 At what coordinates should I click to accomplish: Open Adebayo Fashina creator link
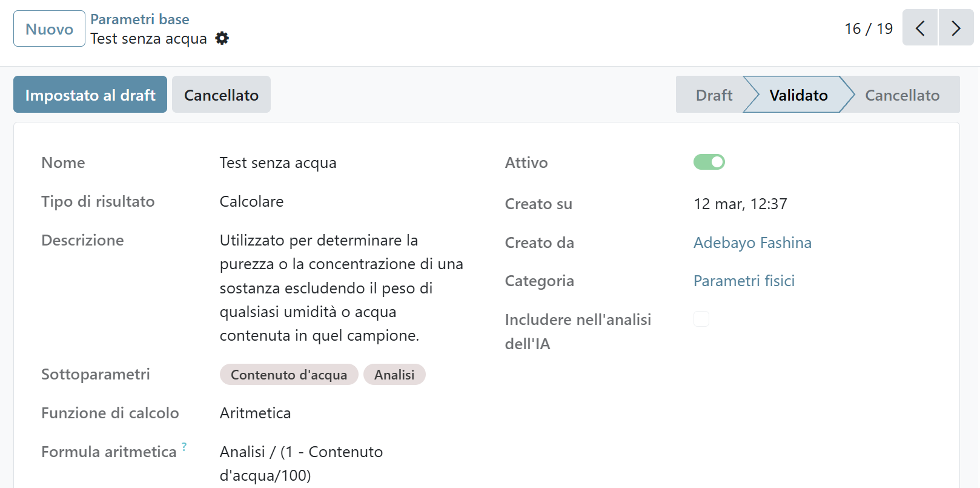pos(752,242)
